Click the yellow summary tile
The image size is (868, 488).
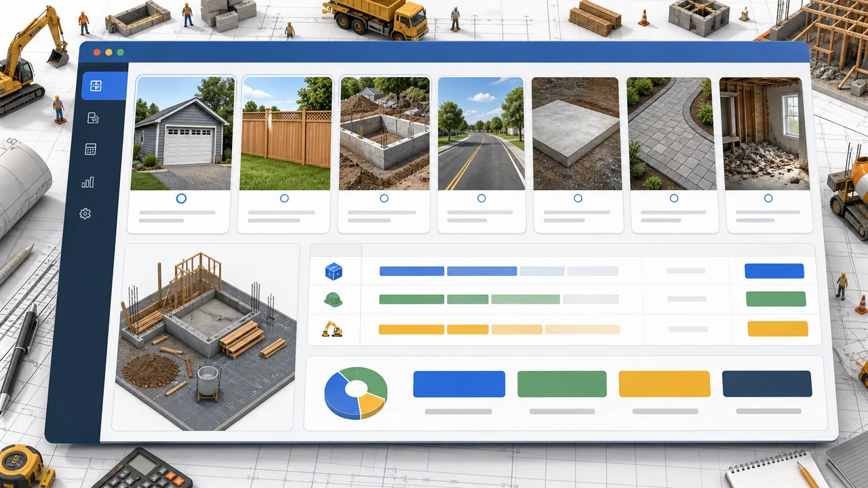coord(665,384)
